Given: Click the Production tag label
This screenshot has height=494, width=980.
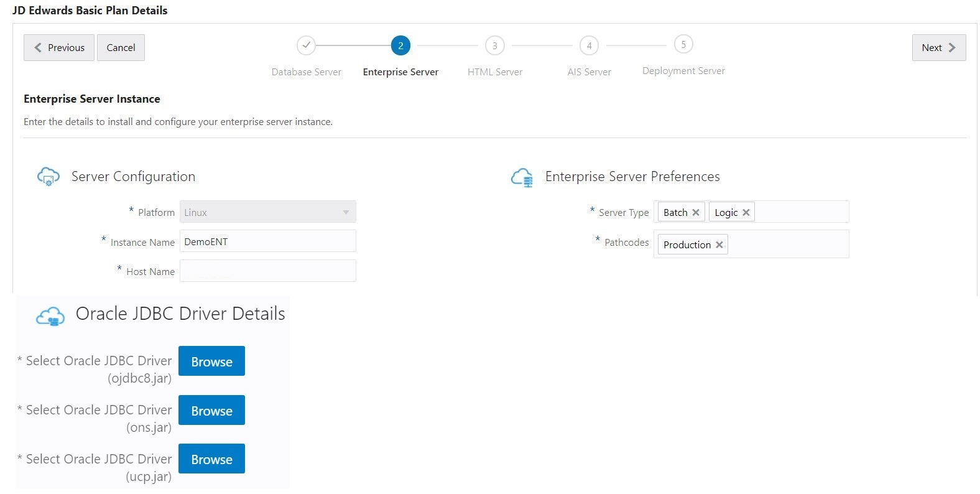Looking at the screenshot, I should 687,245.
